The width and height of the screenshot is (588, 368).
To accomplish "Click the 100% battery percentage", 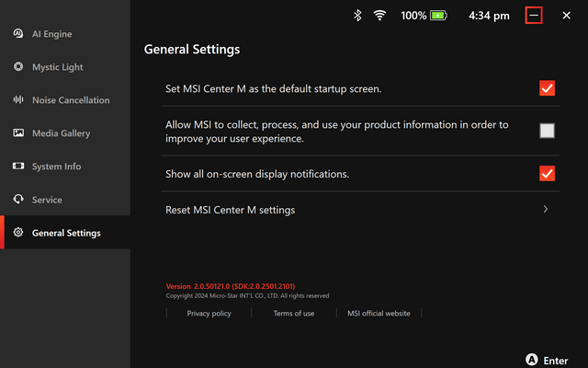I will tap(413, 16).
